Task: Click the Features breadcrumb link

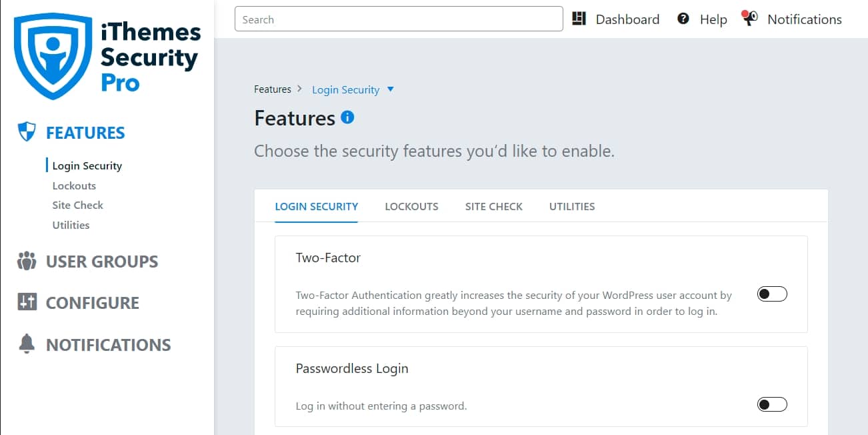Action: pyautogui.click(x=273, y=89)
